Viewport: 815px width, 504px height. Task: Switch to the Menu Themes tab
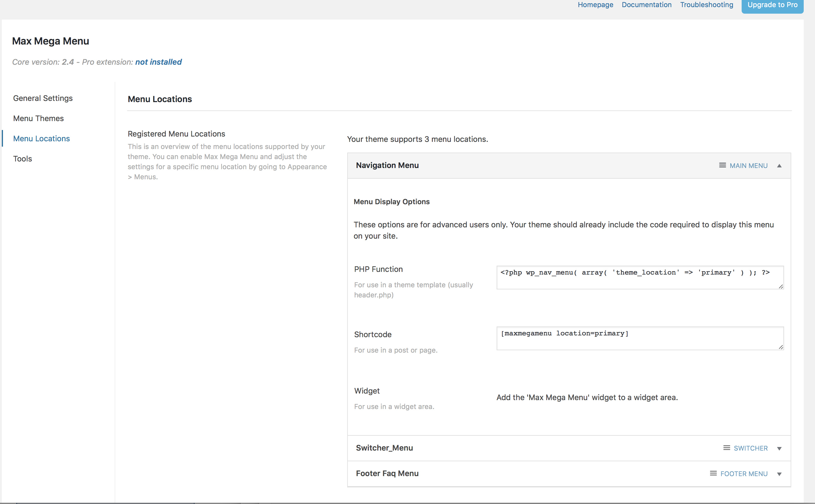(x=38, y=118)
